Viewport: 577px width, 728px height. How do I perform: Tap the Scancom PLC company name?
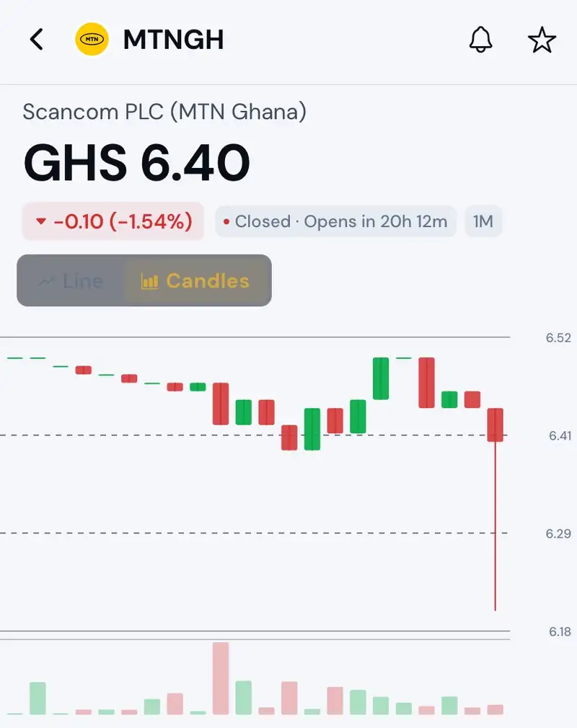click(164, 112)
